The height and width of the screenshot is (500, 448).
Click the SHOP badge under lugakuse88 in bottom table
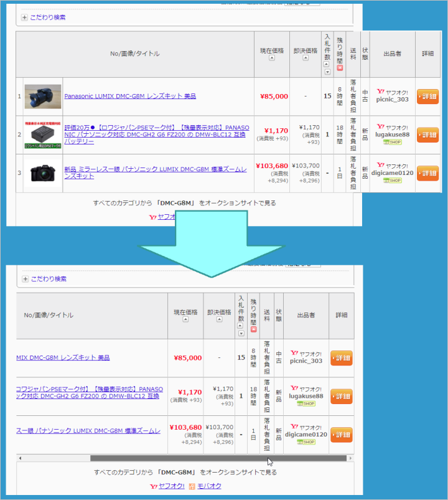pos(306,403)
